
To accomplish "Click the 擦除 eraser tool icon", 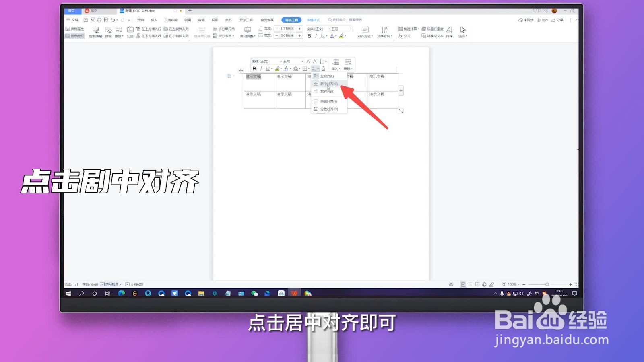I will pos(107,29).
